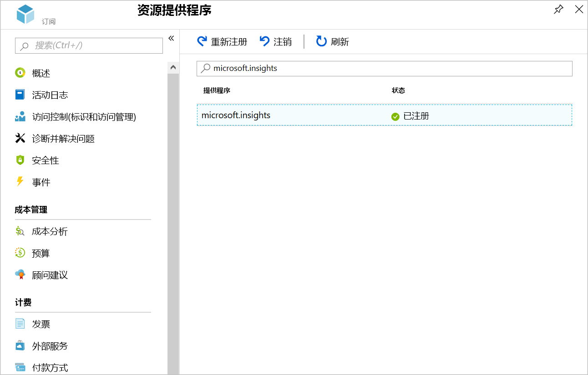Click the provider filter field microsoft.insights
Viewport: 588px width, 375px height.
pyautogui.click(x=385, y=69)
